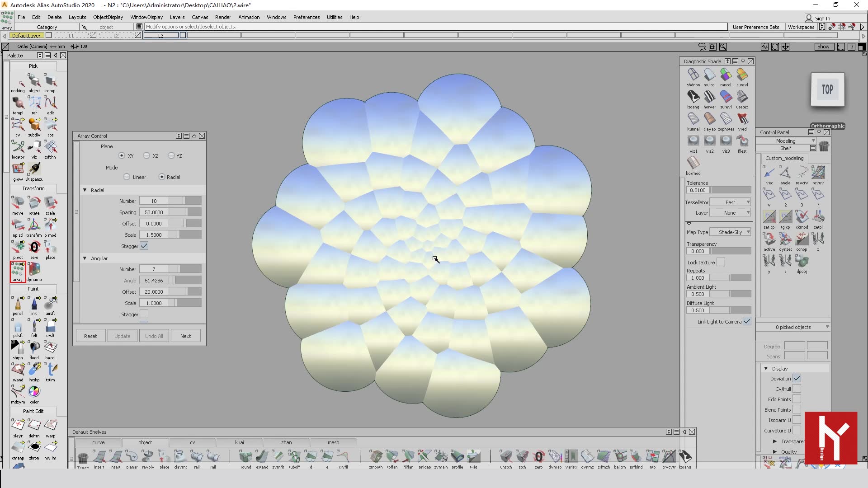The width and height of the screenshot is (868, 488).
Task: Click the Next button
Action: click(185, 336)
